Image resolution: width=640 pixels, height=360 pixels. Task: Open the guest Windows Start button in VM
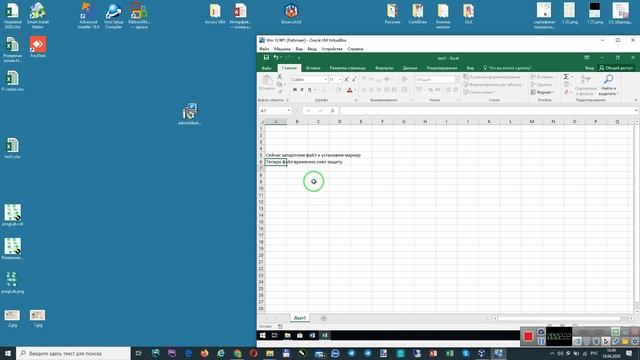pos(262,336)
